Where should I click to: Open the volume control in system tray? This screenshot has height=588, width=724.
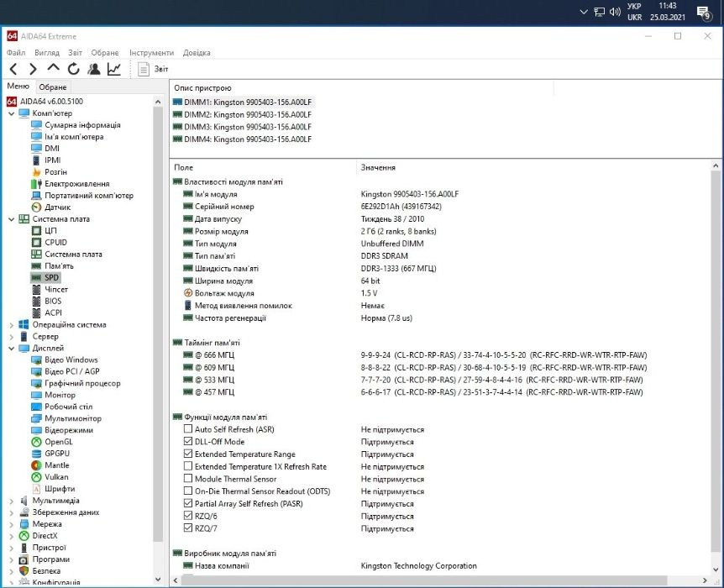pos(615,12)
